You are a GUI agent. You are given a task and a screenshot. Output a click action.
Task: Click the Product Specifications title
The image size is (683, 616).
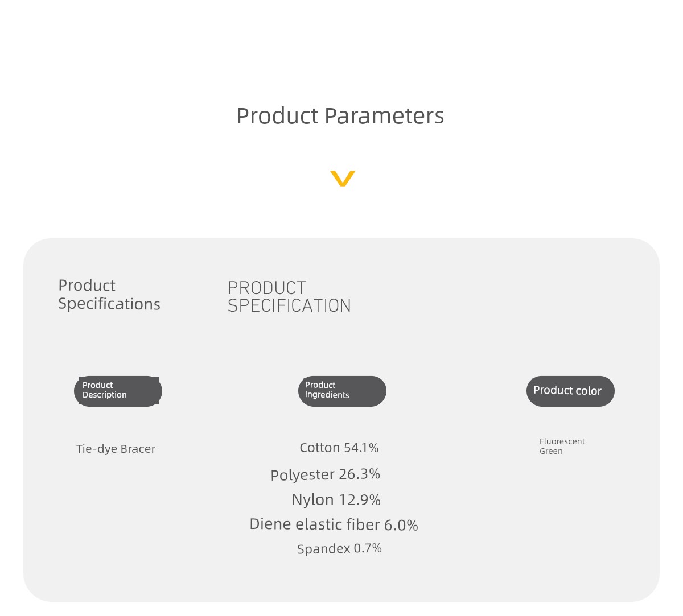click(109, 295)
